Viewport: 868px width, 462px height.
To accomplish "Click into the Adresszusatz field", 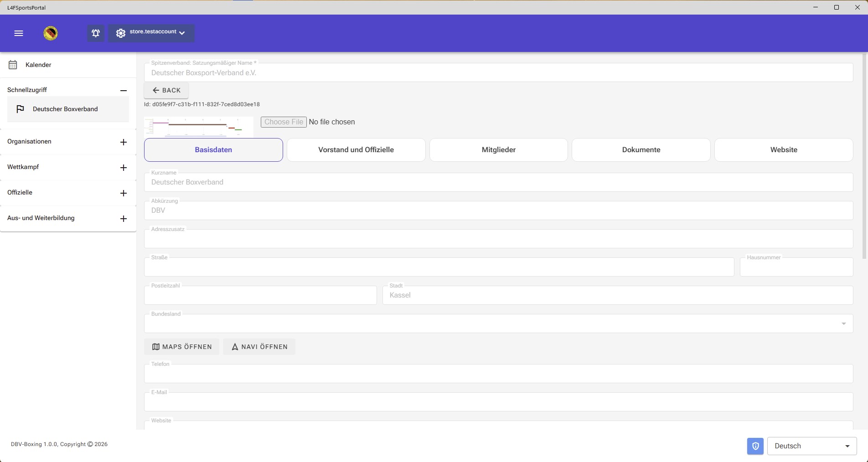I will coord(498,239).
